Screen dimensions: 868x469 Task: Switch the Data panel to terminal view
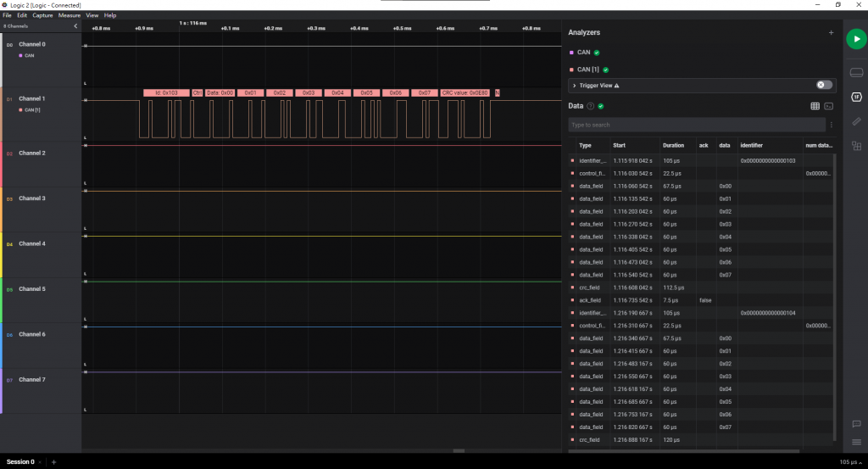coord(829,106)
